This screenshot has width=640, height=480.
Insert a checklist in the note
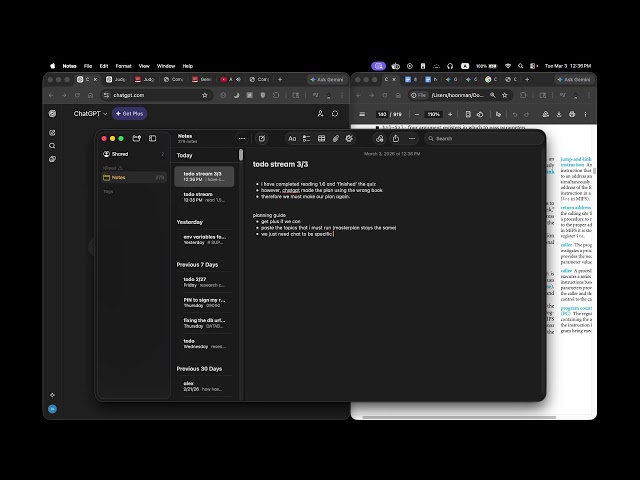point(306,139)
